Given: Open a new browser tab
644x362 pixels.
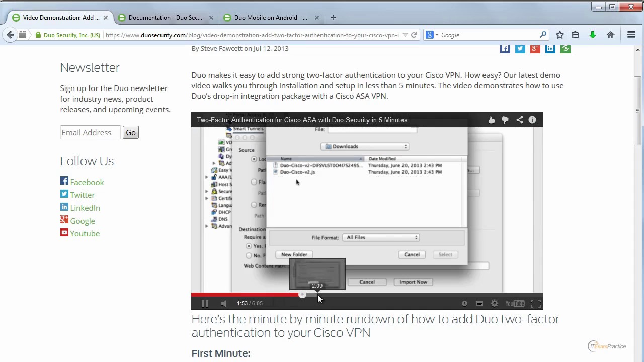Looking at the screenshot, I should (333, 17).
